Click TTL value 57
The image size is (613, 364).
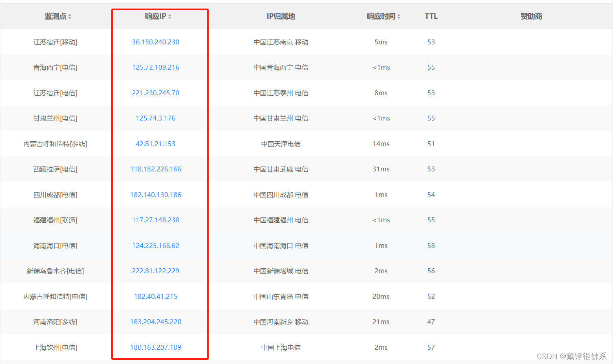click(431, 347)
